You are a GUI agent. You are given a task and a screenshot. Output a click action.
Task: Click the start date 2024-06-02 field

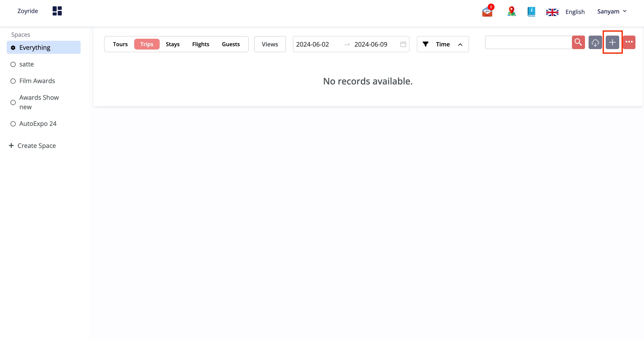[x=313, y=44]
